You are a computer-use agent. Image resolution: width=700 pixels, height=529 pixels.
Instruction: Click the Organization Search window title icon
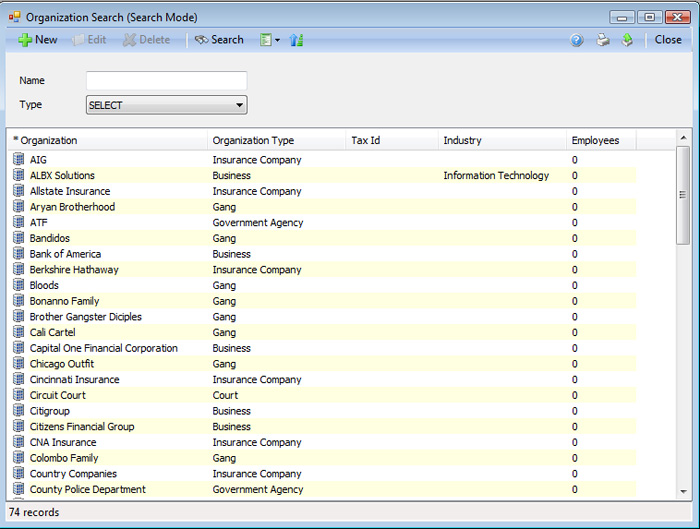pyautogui.click(x=15, y=17)
